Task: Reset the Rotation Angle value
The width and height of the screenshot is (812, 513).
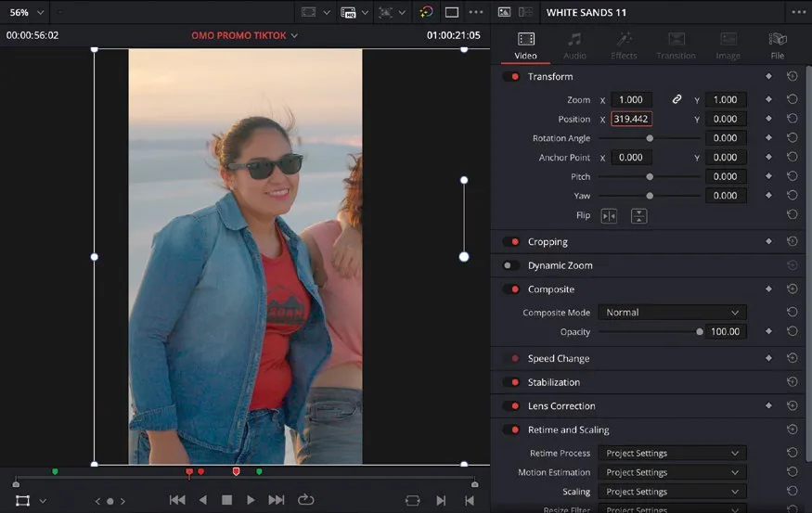Action: (x=792, y=137)
